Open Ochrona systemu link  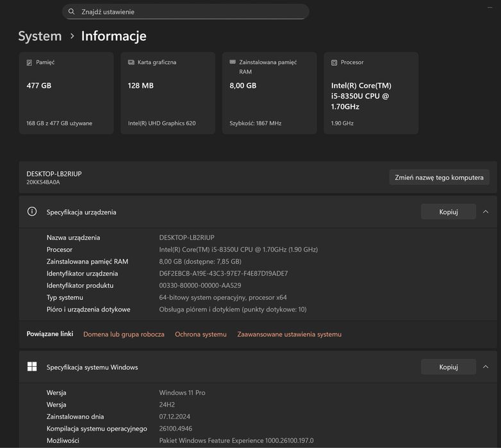[201, 334]
